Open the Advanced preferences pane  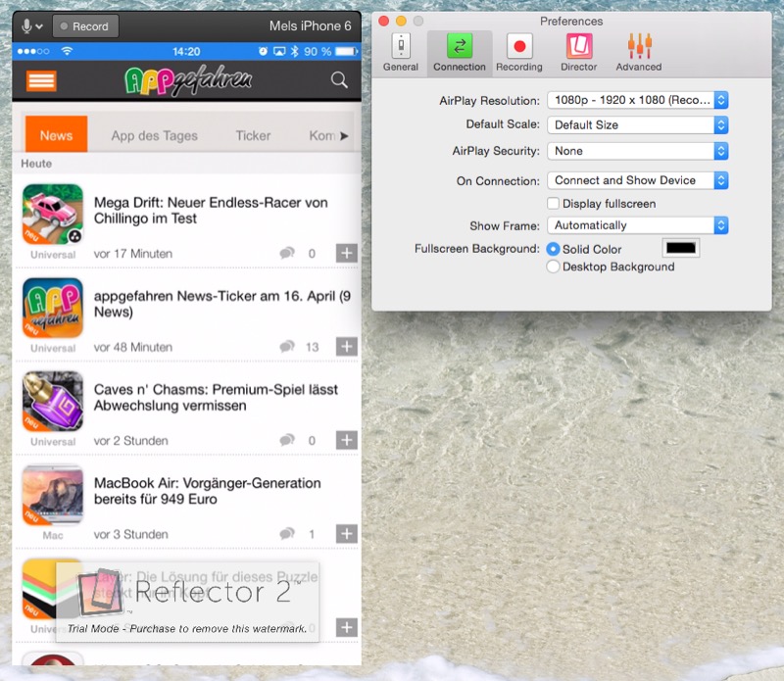638,53
